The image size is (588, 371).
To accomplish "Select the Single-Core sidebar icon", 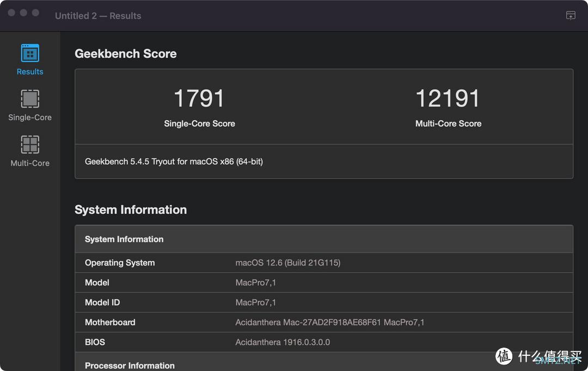I will point(30,98).
